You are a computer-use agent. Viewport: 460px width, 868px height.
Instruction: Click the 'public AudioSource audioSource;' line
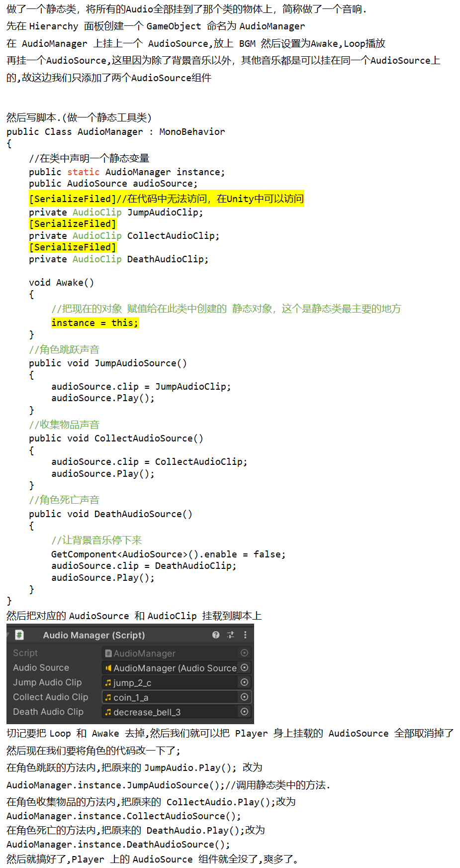click(113, 184)
